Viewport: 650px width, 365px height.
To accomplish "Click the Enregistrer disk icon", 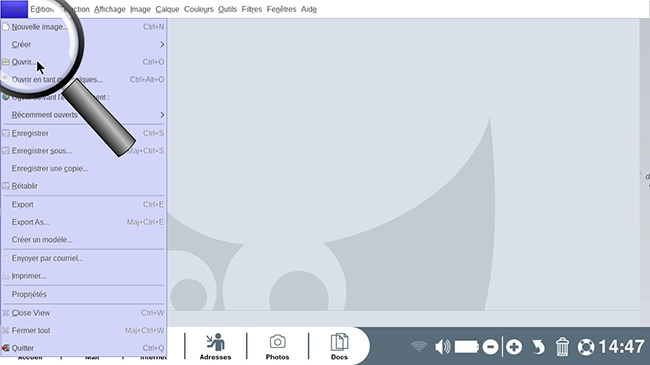I will coord(6,133).
